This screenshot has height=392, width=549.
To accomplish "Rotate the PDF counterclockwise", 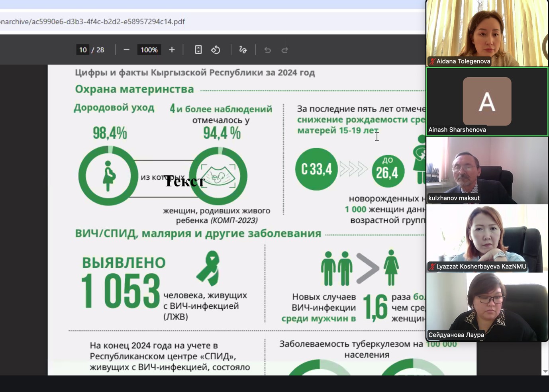I will coord(216,50).
